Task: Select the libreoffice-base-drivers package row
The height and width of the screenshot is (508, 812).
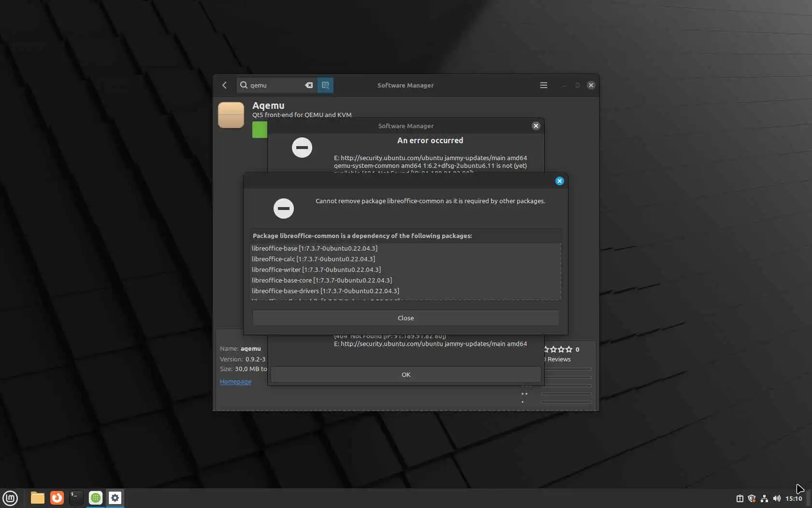Action: click(x=406, y=291)
